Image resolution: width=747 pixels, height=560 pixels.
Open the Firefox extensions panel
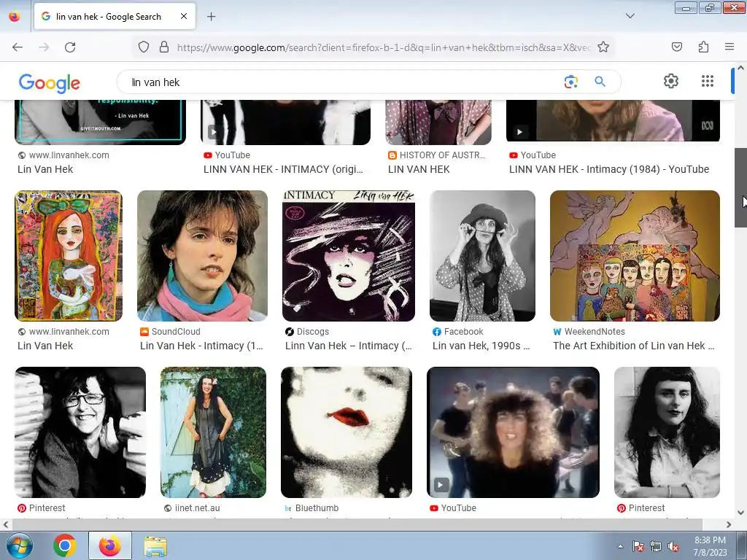703,47
